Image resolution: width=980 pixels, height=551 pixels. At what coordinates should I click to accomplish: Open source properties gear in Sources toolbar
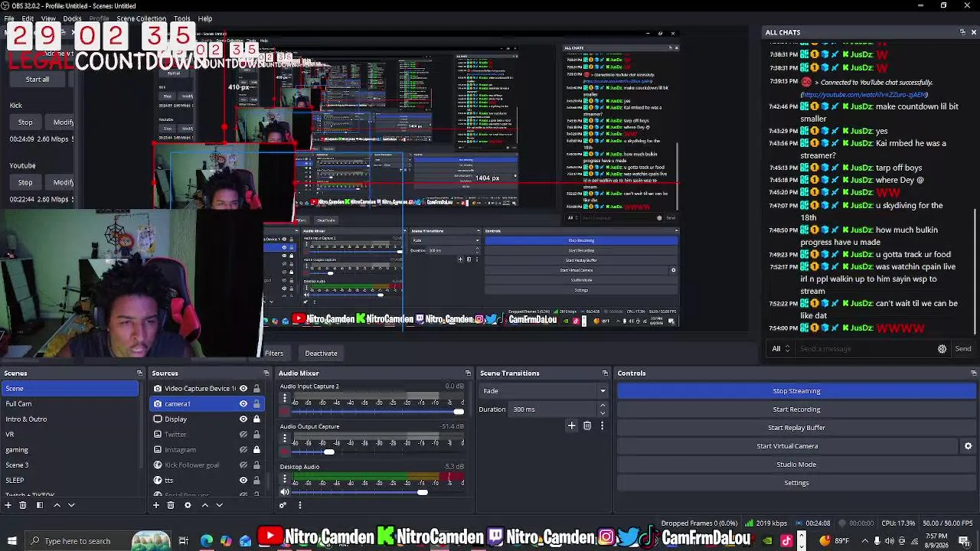point(188,505)
